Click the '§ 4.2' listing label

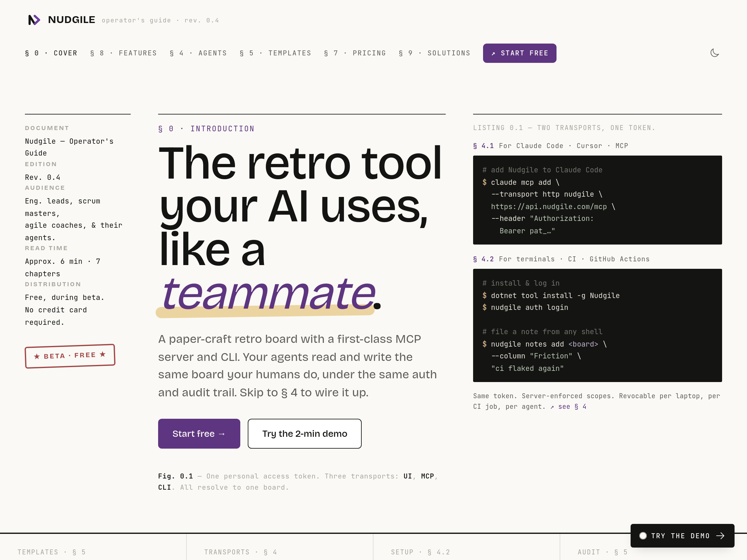[x=483, y=259]
